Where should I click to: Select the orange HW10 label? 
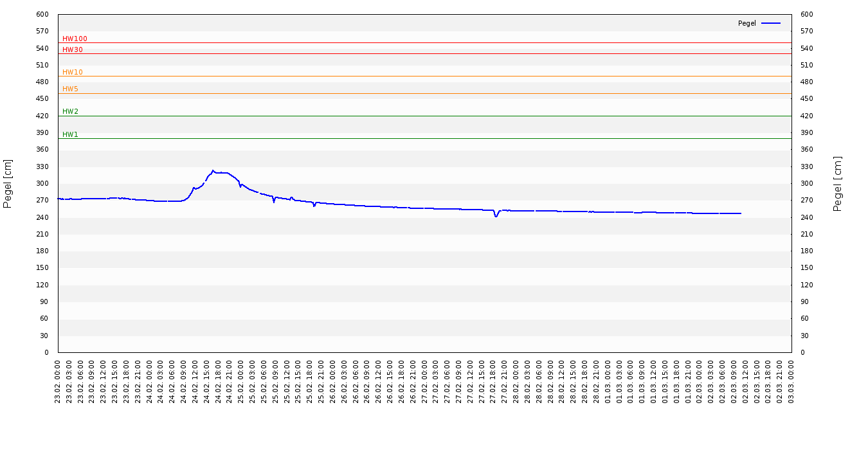[x=73, y=73]
